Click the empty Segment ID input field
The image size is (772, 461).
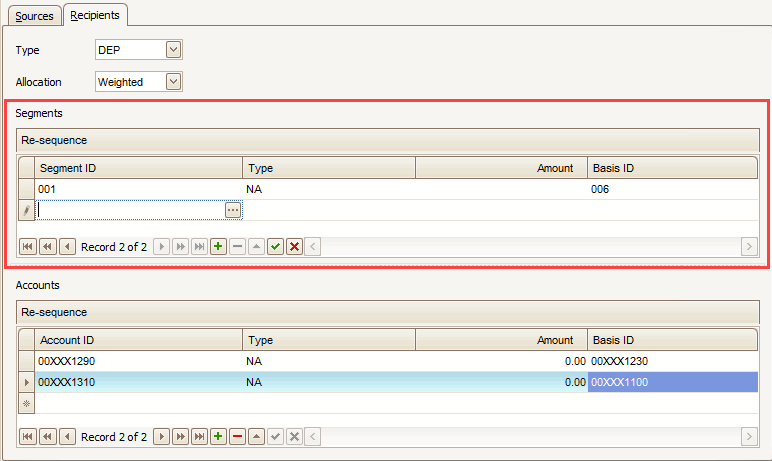tap(130, 210)
